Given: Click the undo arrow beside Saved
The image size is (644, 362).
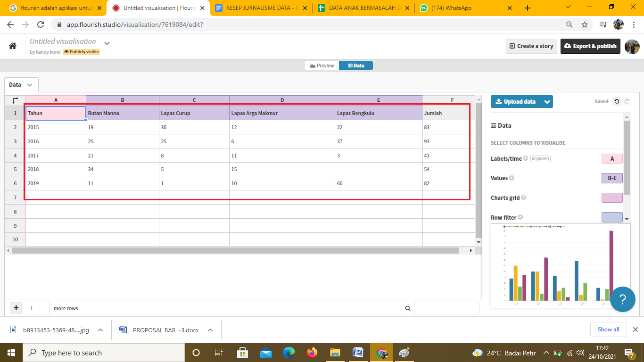Looking at the screenshot, I should (617, 101).
